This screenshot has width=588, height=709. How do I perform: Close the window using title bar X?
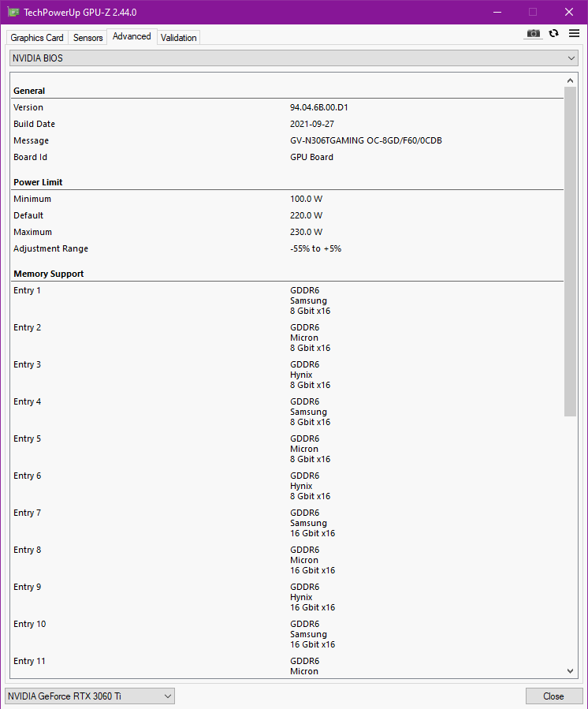[x=569, y=12]
